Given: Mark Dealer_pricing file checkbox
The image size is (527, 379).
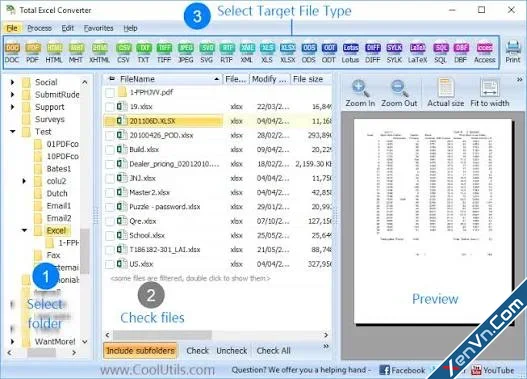Looking at the screenshot, I should coord(110,164).
